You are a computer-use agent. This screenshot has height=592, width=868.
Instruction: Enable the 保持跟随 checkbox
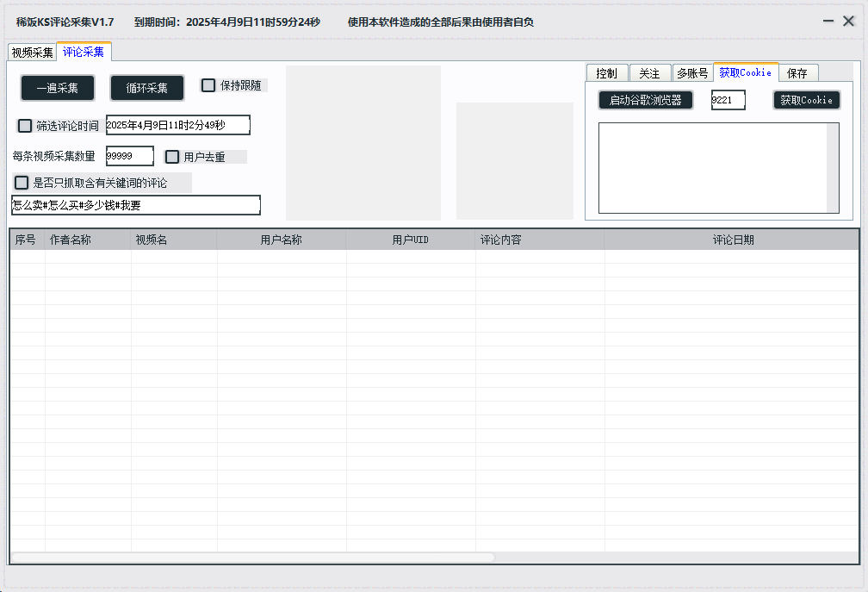coord(208,85)
